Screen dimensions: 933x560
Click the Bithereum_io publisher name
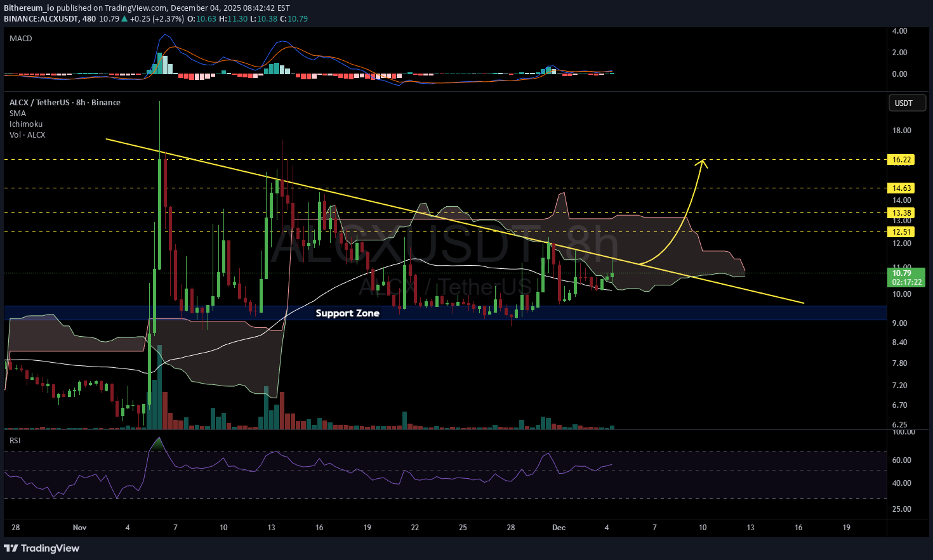[29, 8]
